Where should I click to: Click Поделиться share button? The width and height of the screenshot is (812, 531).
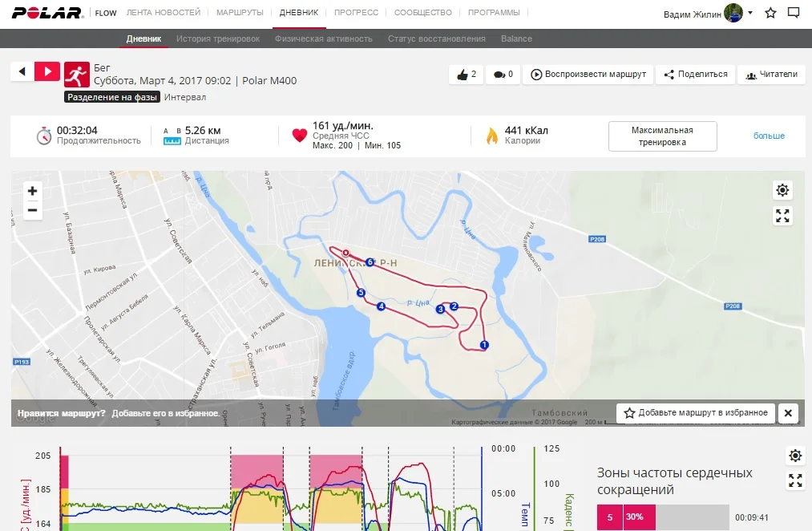tap(695, 74)
